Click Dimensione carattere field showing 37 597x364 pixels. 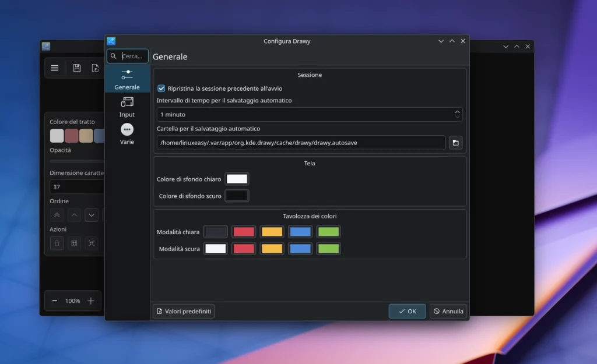point(77,187)
